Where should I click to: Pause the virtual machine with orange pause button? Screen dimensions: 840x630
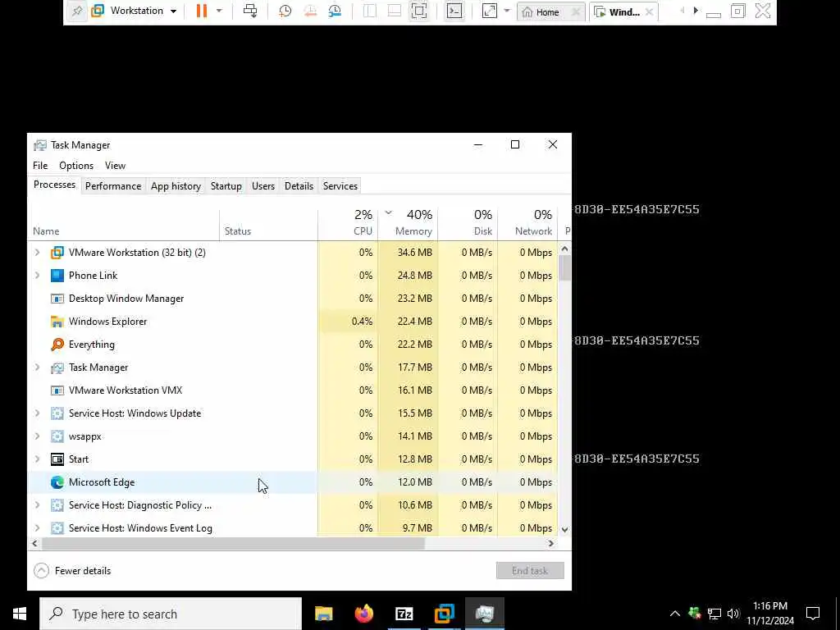point(202,11)
